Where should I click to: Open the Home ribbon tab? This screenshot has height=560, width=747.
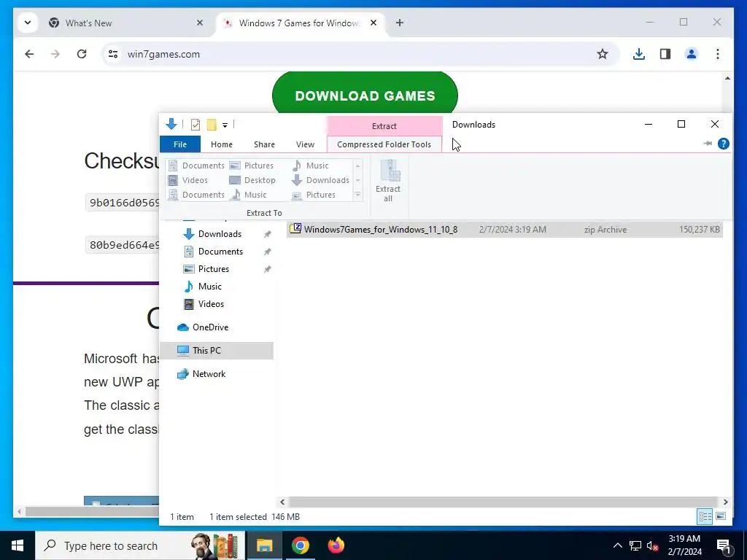pyautogui.click(x=222, y=144)
